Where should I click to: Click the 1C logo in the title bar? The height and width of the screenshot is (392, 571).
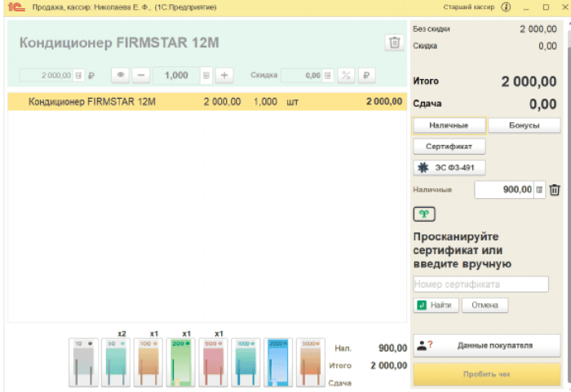15,7
